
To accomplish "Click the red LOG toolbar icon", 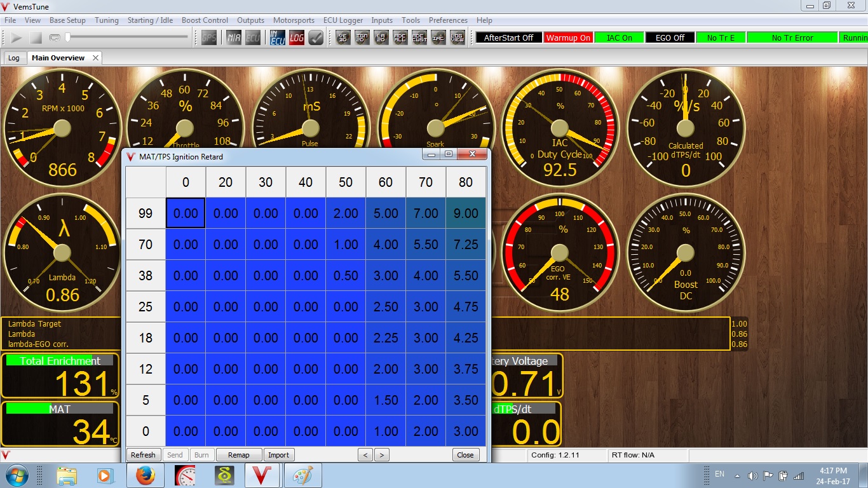I will (297, 38).
